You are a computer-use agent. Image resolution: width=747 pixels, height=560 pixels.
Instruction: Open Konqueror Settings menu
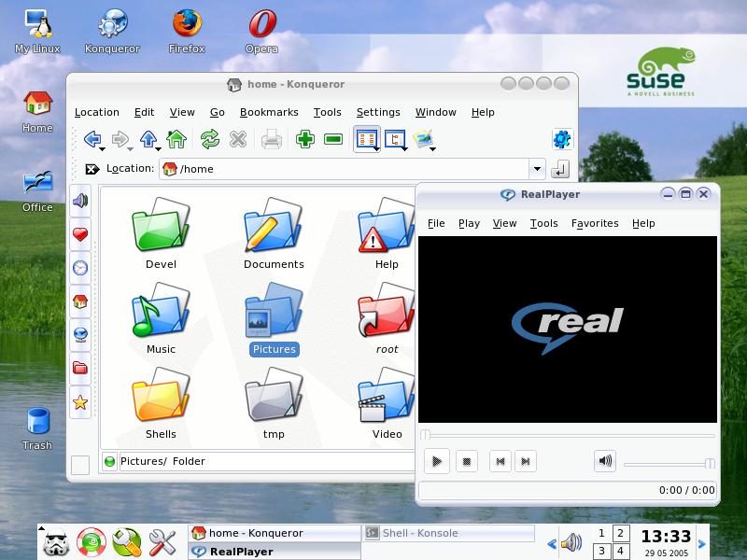click(x=378, y=112)
